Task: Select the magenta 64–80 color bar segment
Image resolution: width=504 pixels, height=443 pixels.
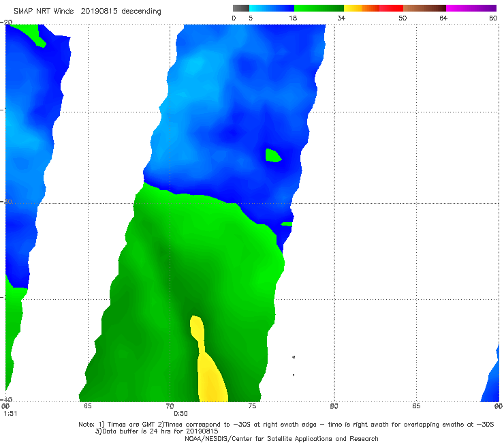Action: click(471, 8)
